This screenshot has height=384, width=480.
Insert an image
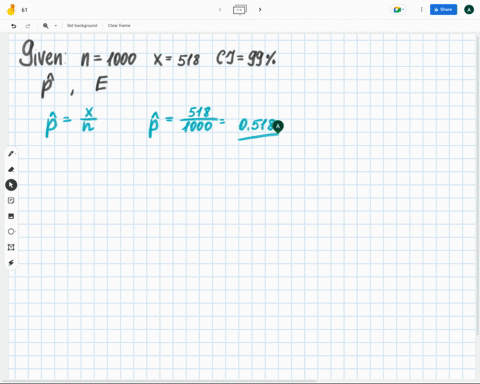point(11,216)
